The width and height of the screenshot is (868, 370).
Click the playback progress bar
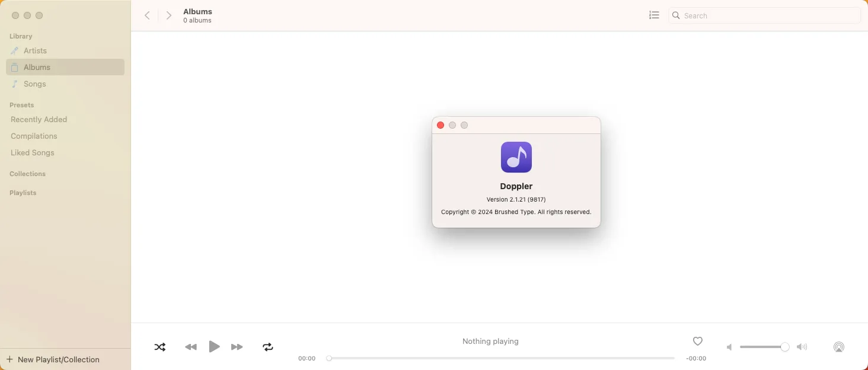coord(502,358)
